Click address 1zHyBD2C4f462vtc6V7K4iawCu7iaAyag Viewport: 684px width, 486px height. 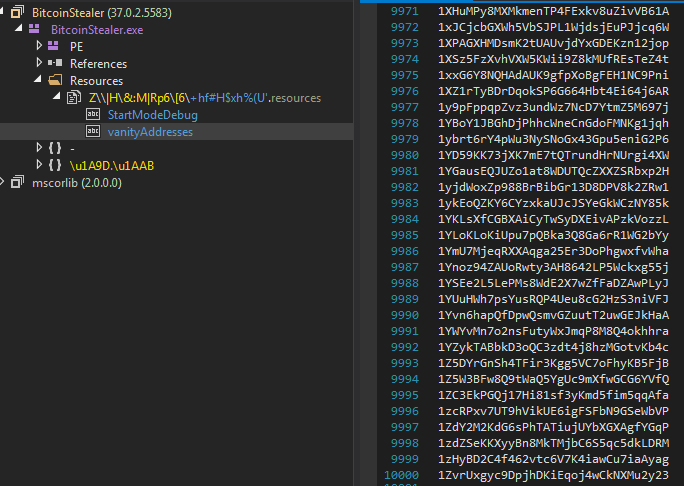(x=553, y=459)
